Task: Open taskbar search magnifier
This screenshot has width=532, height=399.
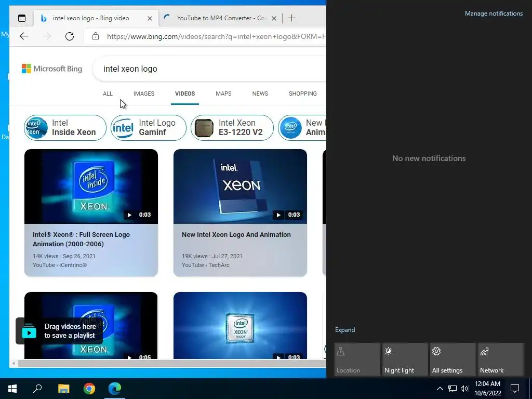Action: point(37,389)
